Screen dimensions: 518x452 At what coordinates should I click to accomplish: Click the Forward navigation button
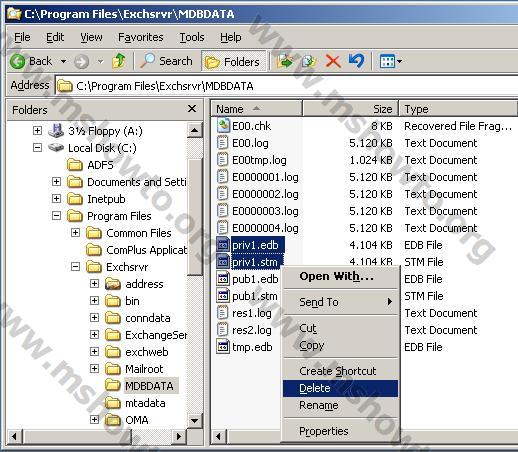81,61
